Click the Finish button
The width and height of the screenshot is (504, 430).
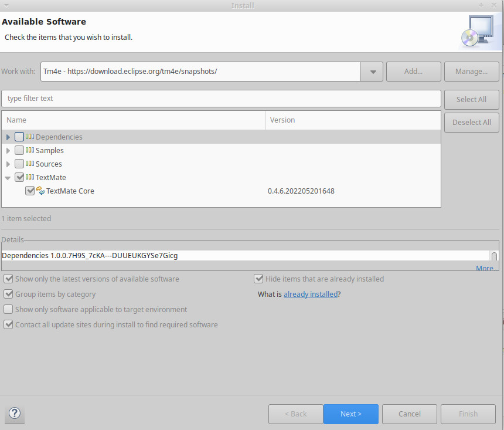[x=468, y=414]
